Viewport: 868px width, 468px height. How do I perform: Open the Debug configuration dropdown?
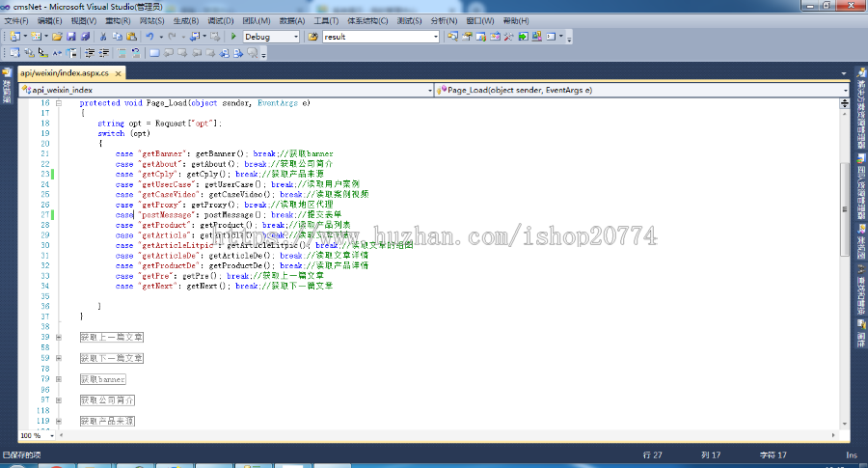coord(295,37)
